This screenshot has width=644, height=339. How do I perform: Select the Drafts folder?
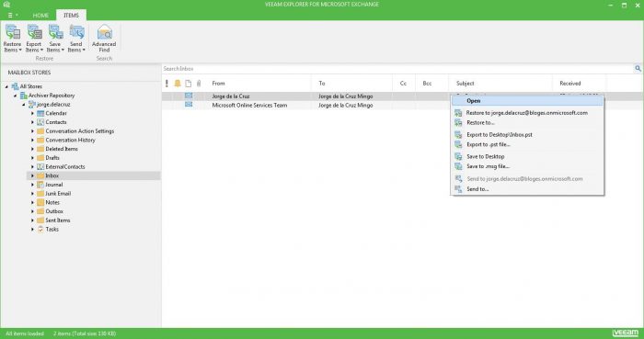[x=52, y=158]
